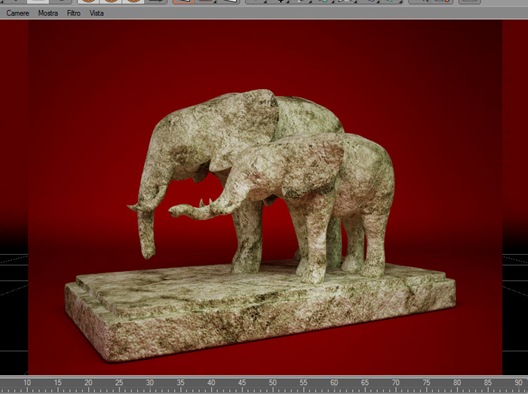Click frame 45 on the timeline ruler
Screen dimensions: 528x394
click(242, 383)
